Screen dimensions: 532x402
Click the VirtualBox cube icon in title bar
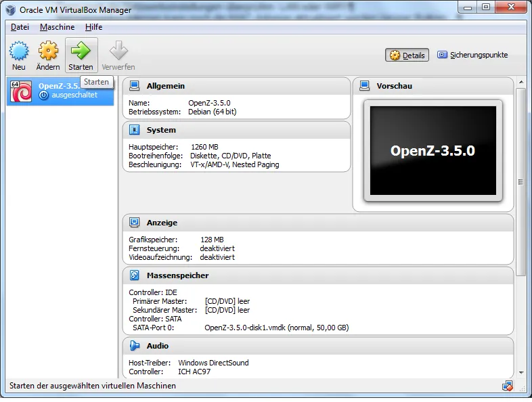(11, 10)
